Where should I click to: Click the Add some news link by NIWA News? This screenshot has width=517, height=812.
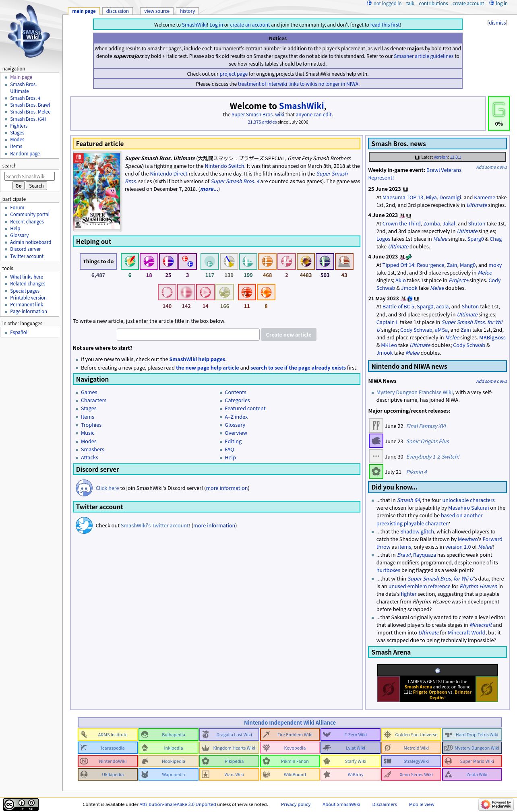(x=491, y=381)
